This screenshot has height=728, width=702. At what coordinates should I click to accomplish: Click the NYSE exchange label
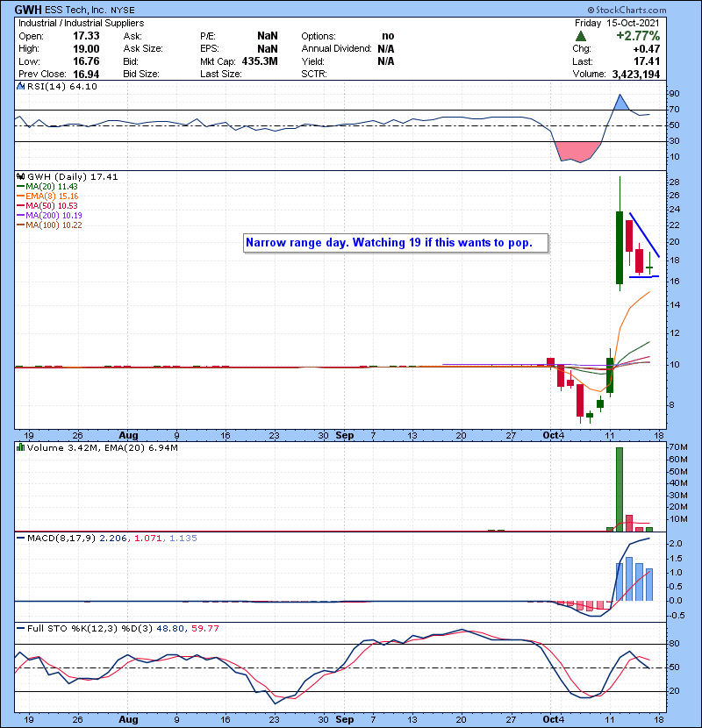[123, 11]
